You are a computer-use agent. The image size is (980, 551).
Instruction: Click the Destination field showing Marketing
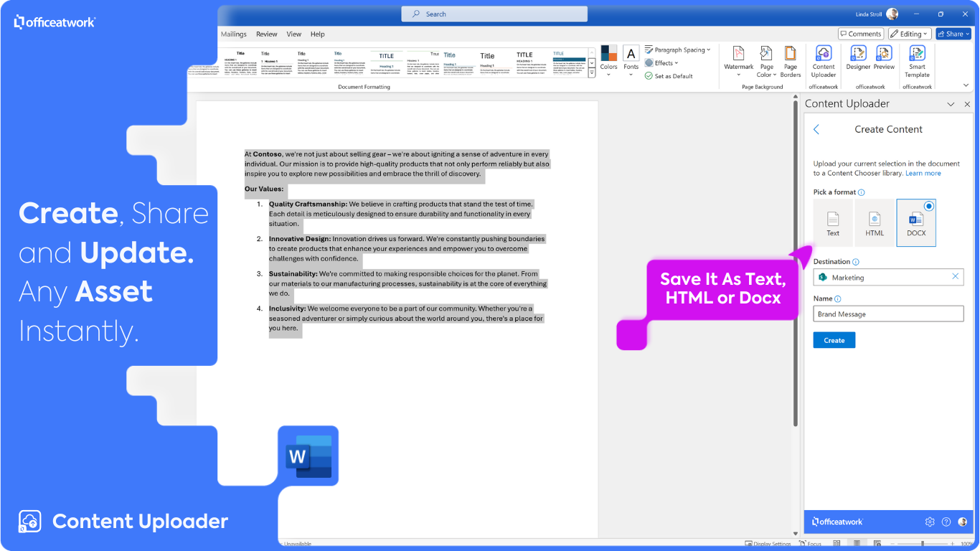click(x=888, y=277)
